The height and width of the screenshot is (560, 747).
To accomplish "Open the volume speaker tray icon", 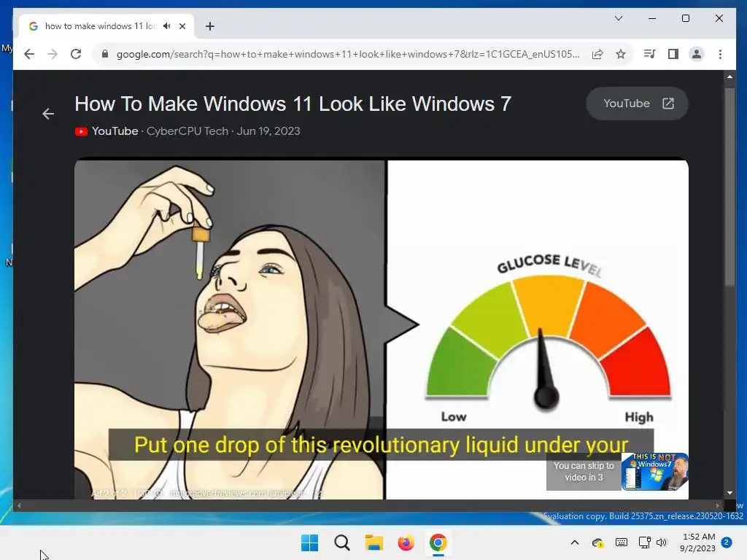I will (662, 542).
